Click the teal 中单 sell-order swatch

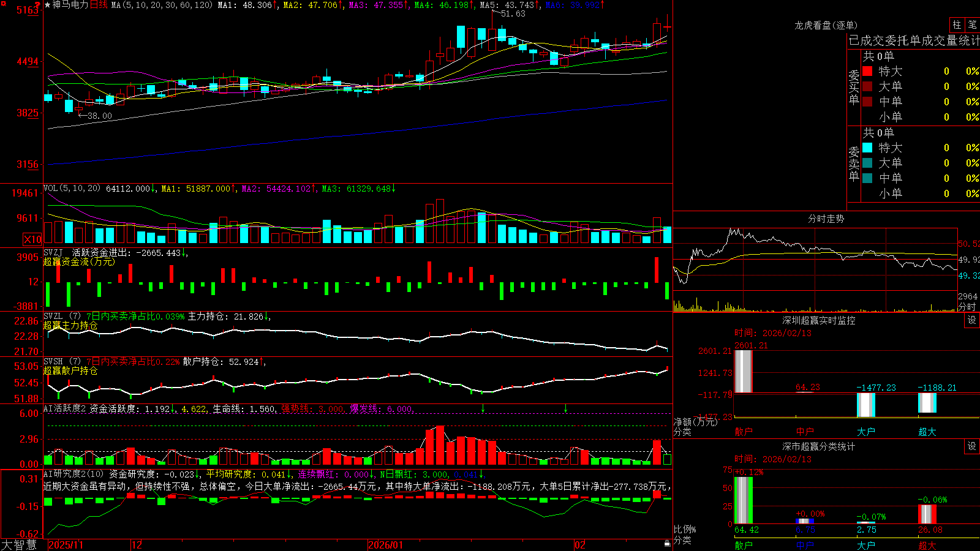[x=867, y=178]
